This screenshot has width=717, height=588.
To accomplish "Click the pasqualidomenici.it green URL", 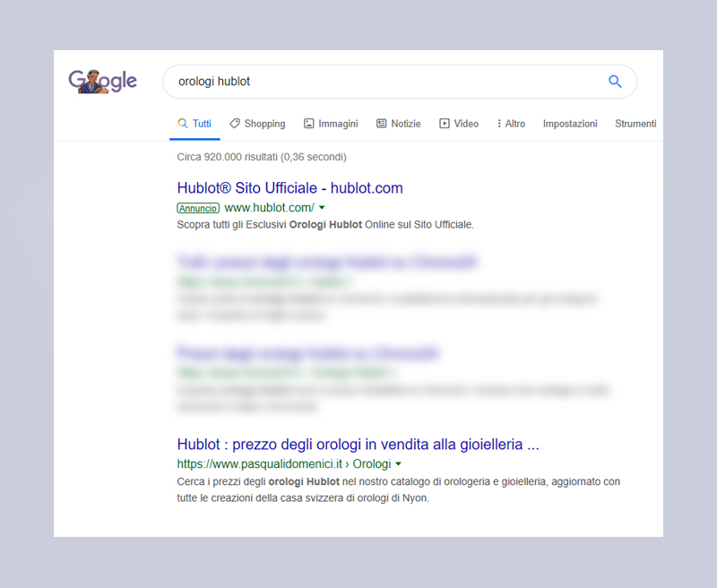I will click(260, 463).
